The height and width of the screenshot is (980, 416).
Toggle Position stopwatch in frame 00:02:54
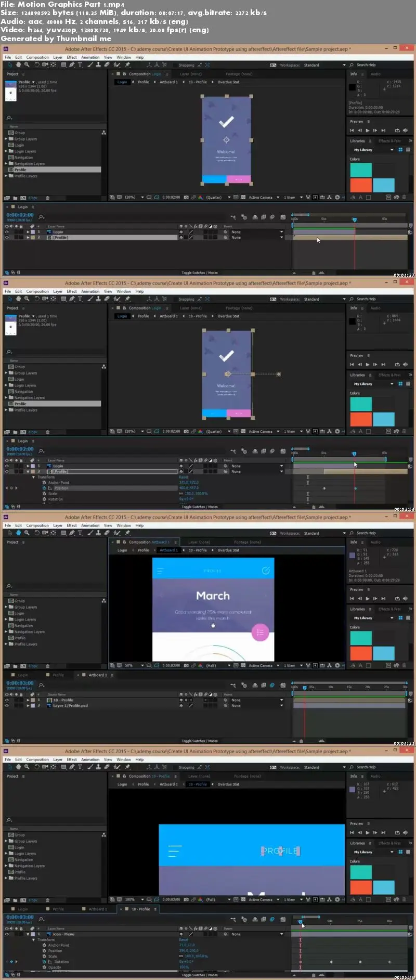pyautogui.click(x=44, y=488)
